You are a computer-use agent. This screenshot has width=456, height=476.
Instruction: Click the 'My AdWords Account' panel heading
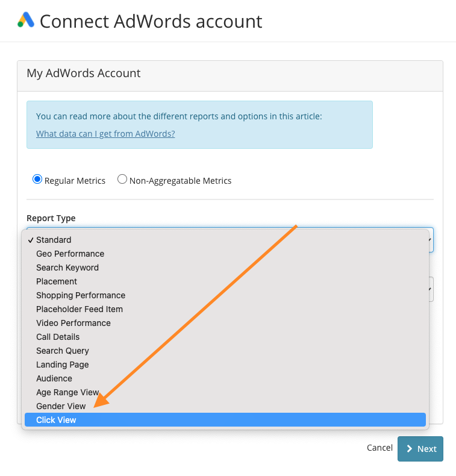[84, 73]
